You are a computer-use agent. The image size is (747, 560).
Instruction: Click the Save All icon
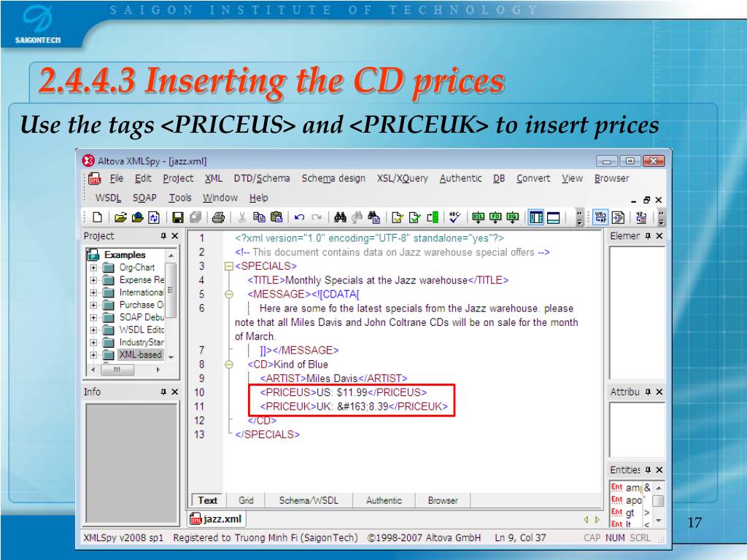pos(196,217)
